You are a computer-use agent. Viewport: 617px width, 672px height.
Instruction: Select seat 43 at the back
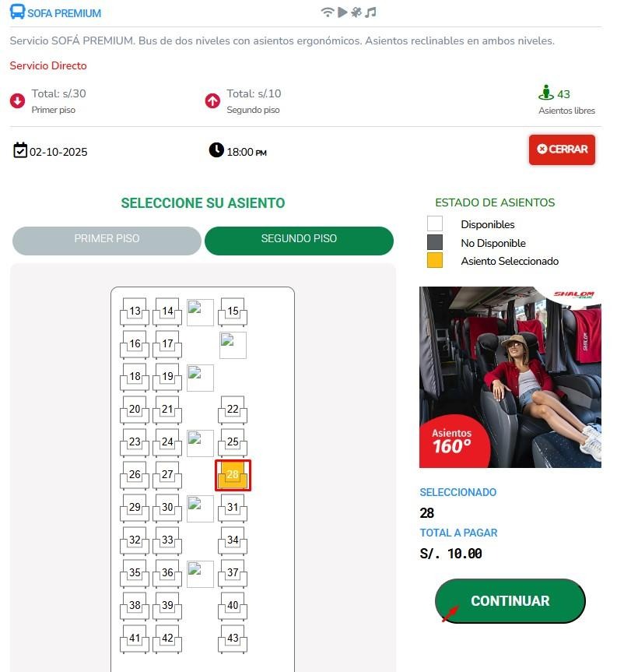pos(233,639)
